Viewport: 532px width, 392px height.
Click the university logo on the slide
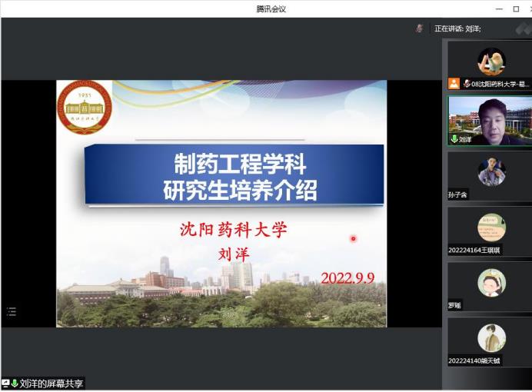pos(85,108)
